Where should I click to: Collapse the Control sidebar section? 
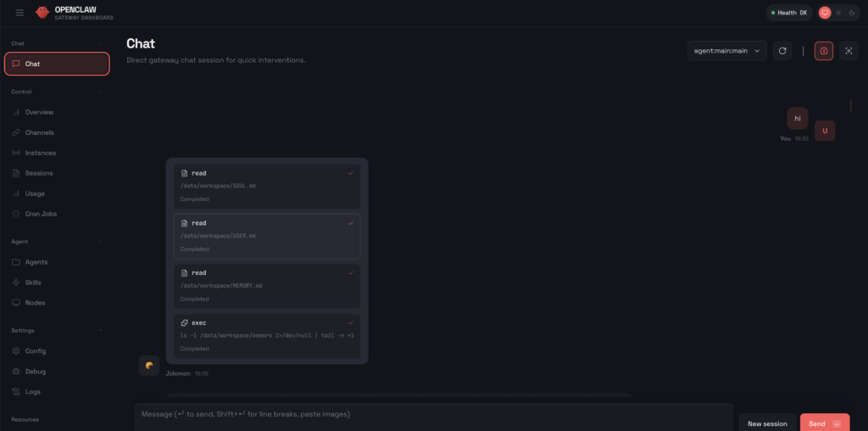click(x=100, y=92)
